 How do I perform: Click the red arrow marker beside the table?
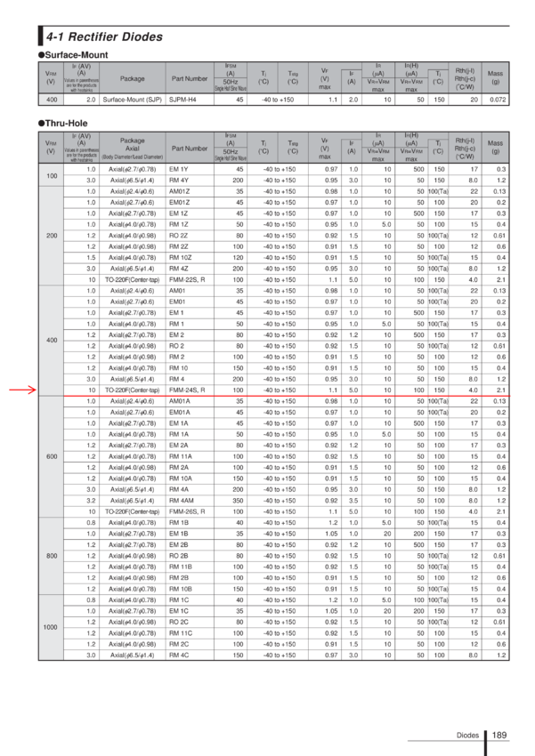click(x=22, y=390)
